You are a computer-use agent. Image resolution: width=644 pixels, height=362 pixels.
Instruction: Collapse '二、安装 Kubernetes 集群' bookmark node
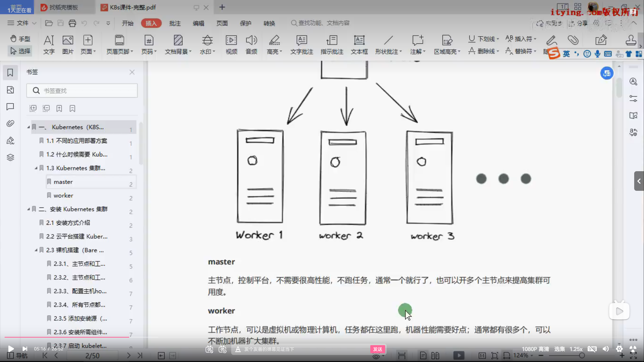point(28,209)
